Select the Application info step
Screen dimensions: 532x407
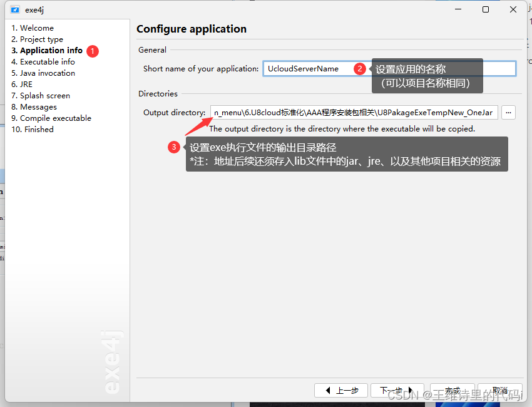tap(47, 51)
